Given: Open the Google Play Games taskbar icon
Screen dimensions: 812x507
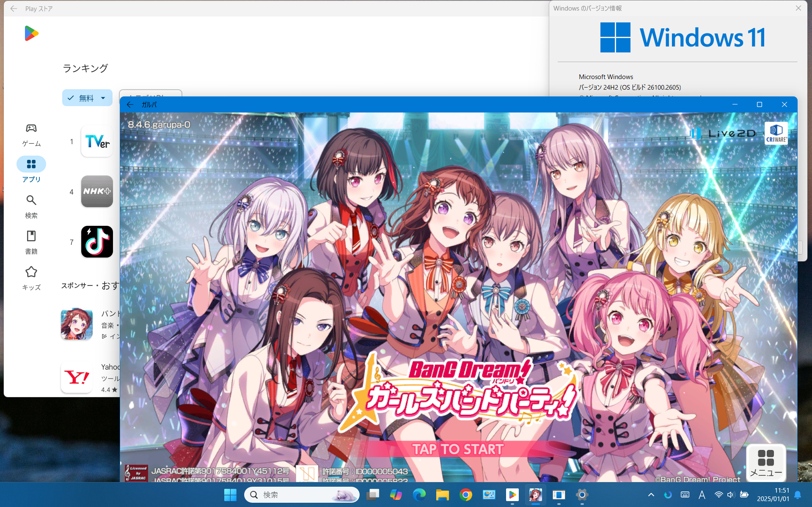Looking at the screenshot, I should [x=512, y=495].
